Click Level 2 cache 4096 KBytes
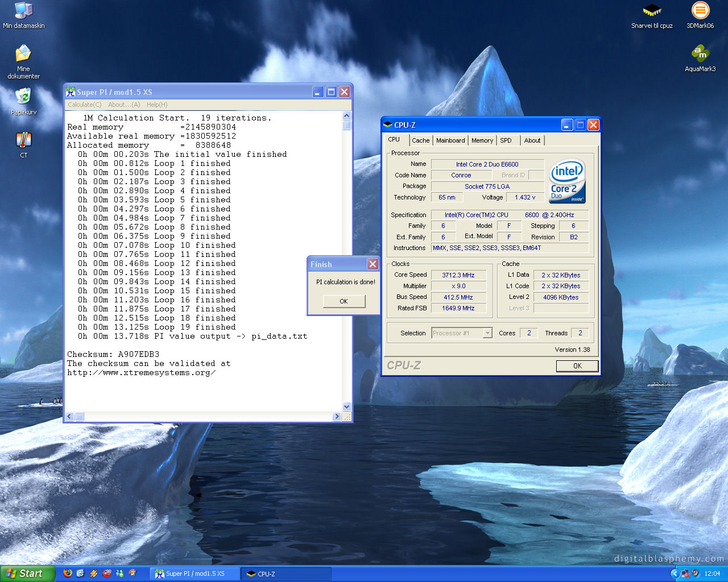This screenshot has height=582, width=728. (x=561, y=297)
